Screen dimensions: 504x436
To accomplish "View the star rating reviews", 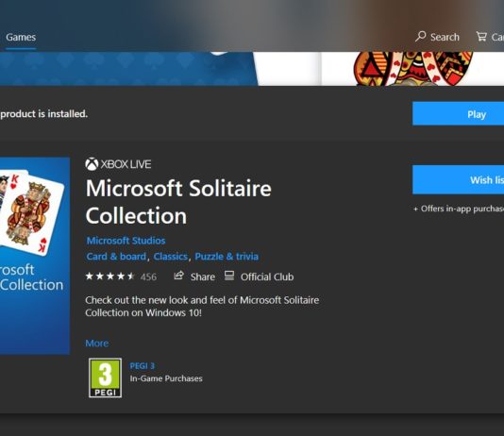I will click(x=109, y=277).
